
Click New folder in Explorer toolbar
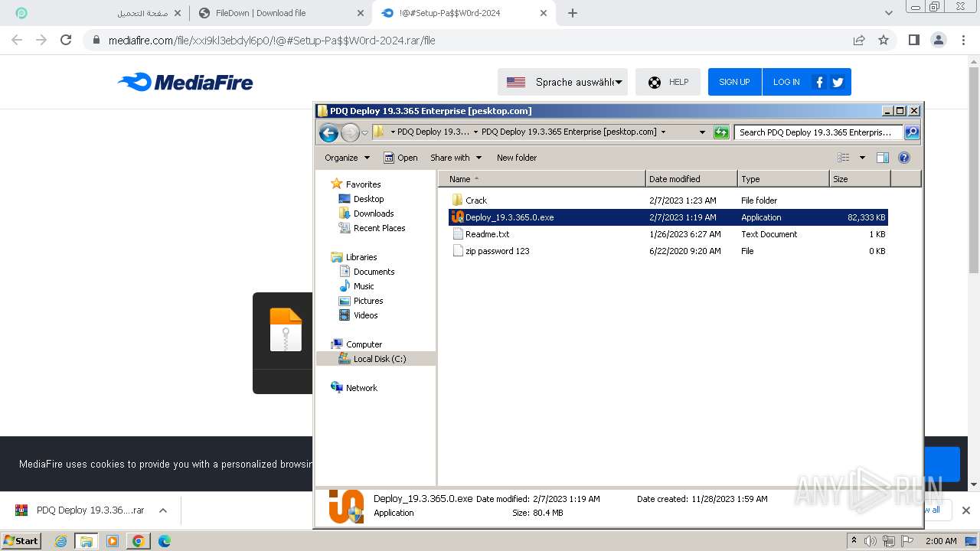[517, 158]
